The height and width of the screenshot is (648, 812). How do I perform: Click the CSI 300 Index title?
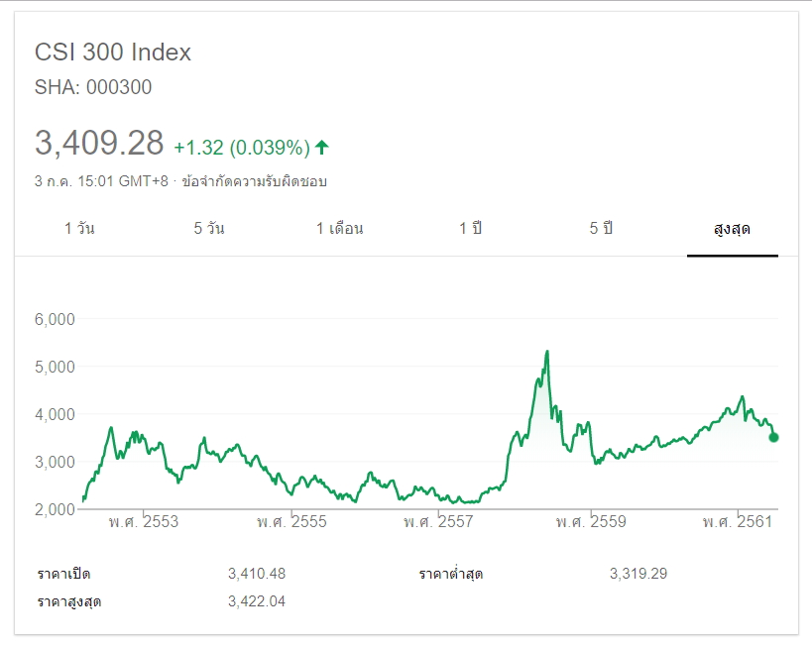[x=113, y=53]
